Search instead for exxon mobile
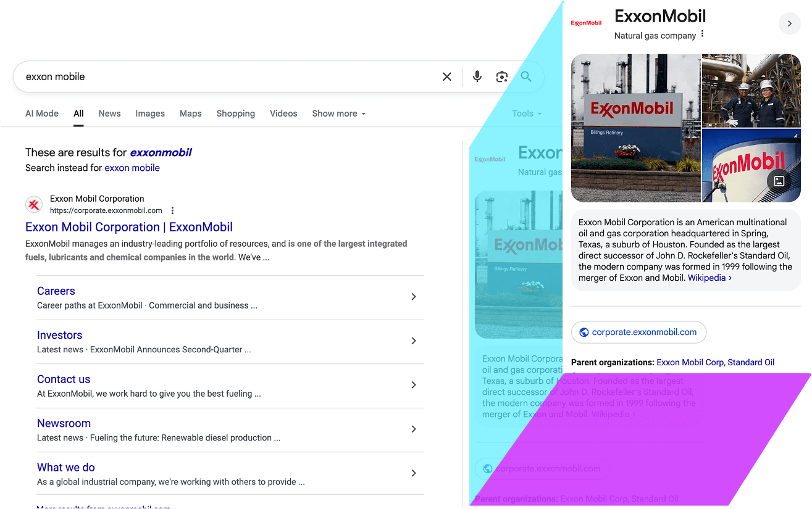This screenshot has width=812, height=509. (132, 168)
